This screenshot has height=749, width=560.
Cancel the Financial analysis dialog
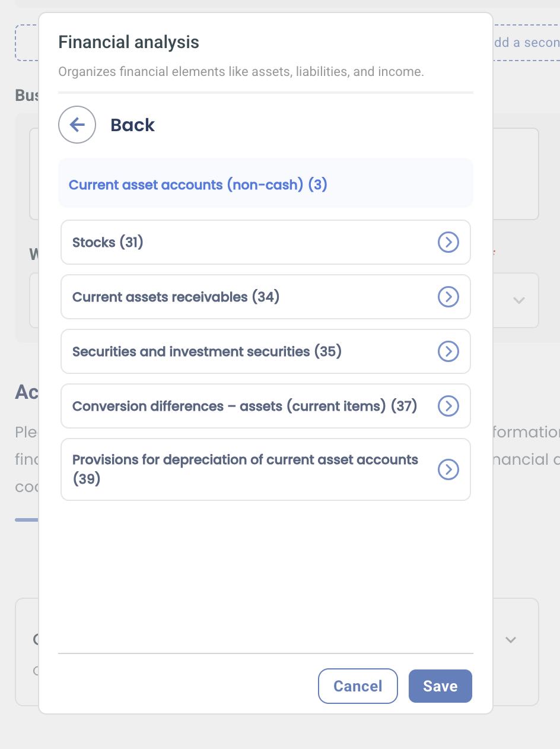pyautogui.click(x=358, y=685)
